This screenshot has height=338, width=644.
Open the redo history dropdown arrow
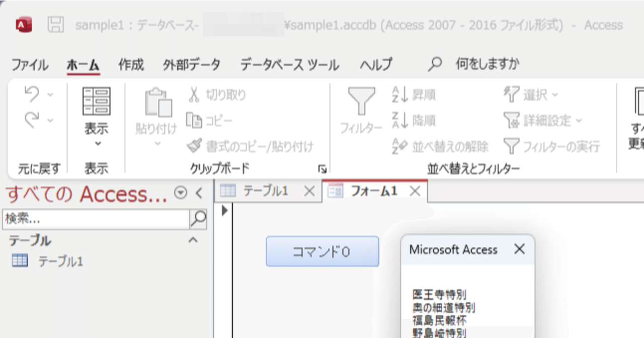tap(50, 120)
